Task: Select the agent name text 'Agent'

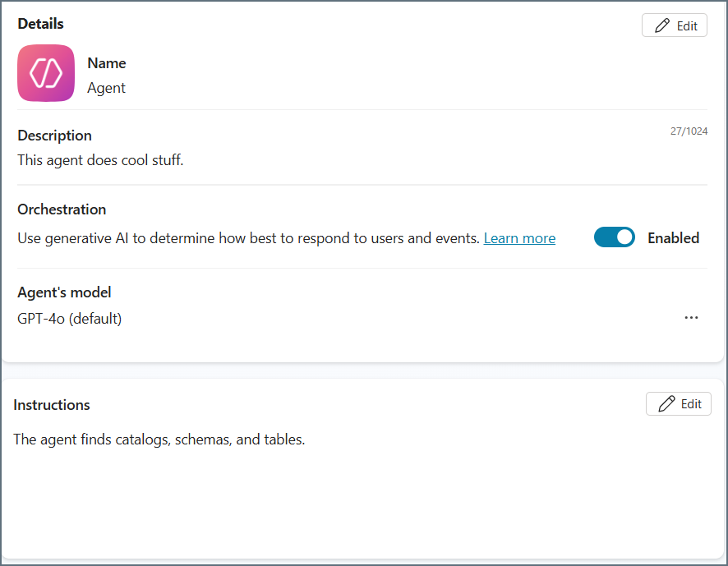Action: tap(106, 88)
